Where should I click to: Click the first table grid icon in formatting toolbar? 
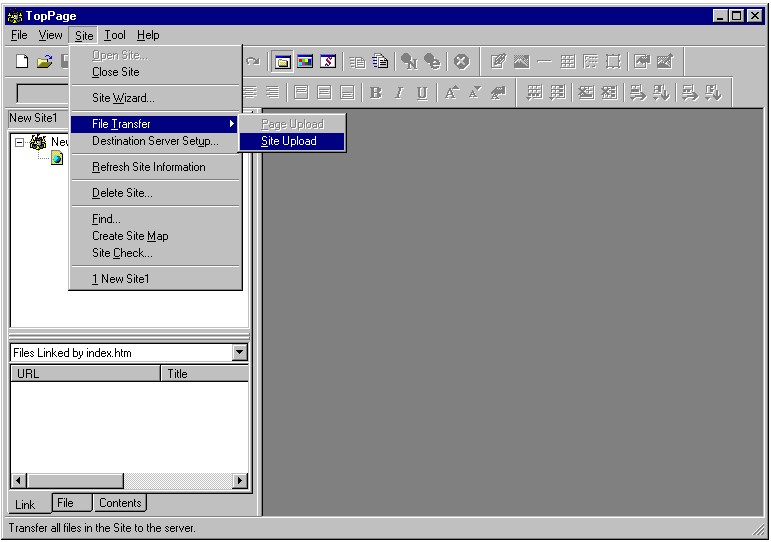click(534, 92)
